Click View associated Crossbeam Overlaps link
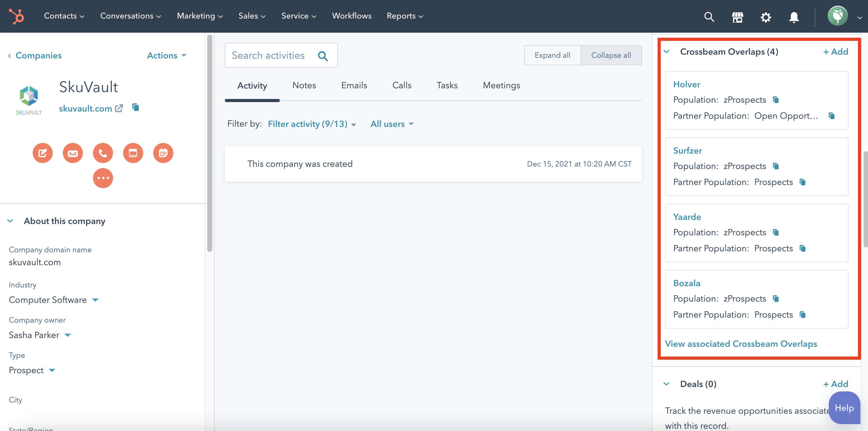The height and width of the screenshot is (431, 868). coord(741,344)
